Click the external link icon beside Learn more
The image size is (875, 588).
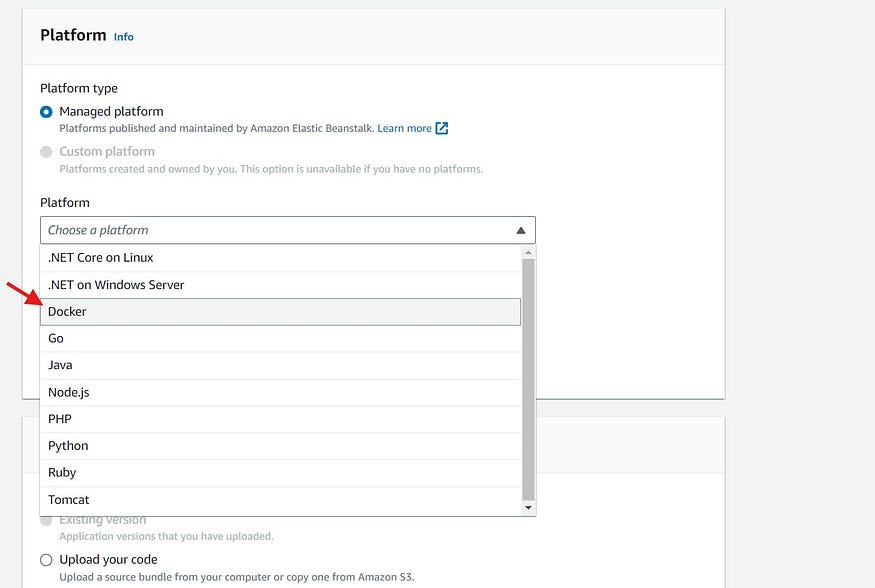(x=441, y=128)
